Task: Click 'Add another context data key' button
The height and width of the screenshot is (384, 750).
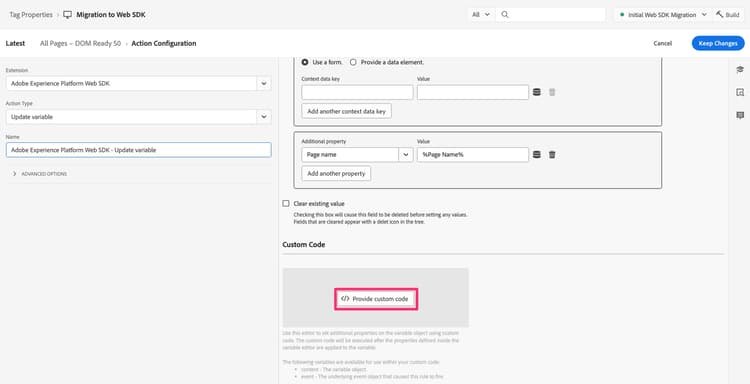Action: pos(346,111)
